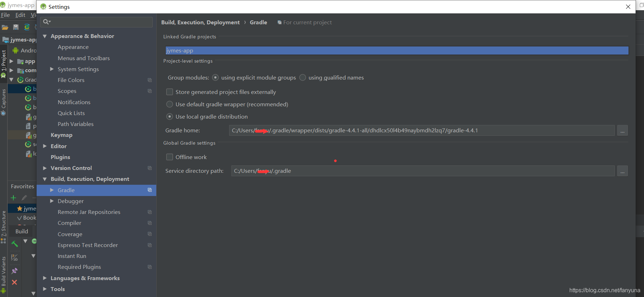Click project-level icon beside Scopes
The height and width of the screenshot is (297, 644).
[x=150, y=91]
